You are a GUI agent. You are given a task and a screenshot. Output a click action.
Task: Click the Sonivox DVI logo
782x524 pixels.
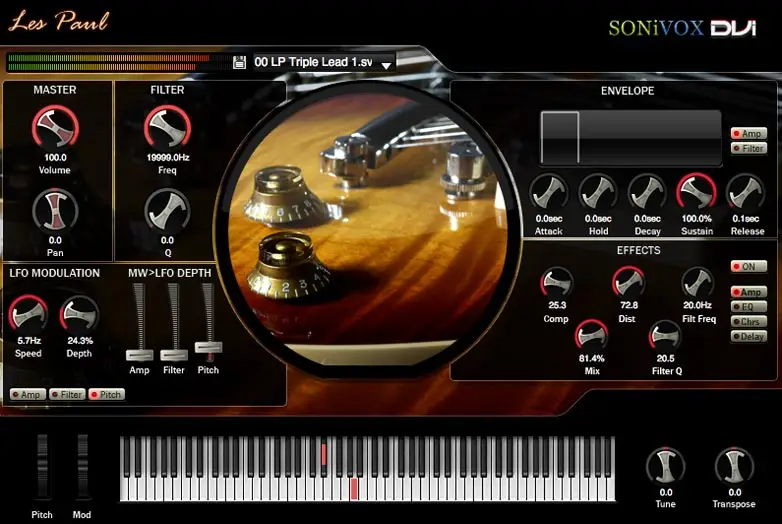(x=682, y=28)
